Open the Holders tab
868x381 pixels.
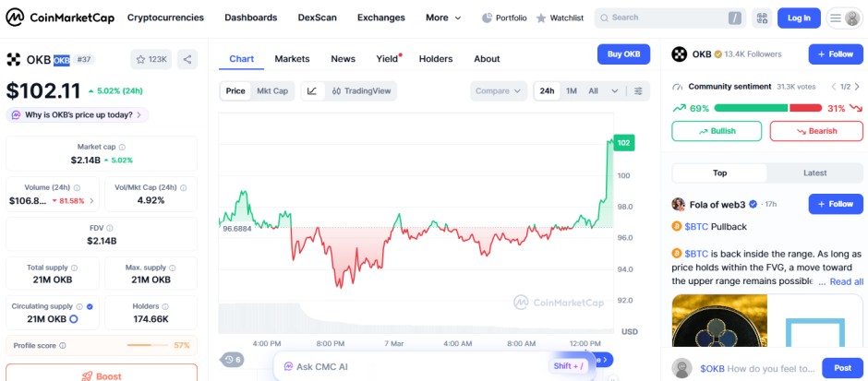[x=436, y=59]
